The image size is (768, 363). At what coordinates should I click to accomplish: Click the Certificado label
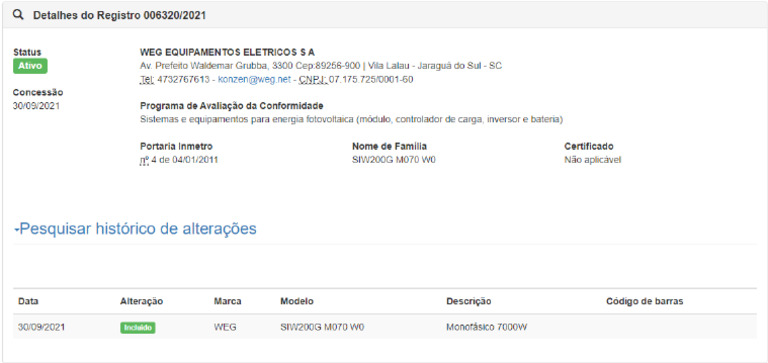tap(589, 146)
